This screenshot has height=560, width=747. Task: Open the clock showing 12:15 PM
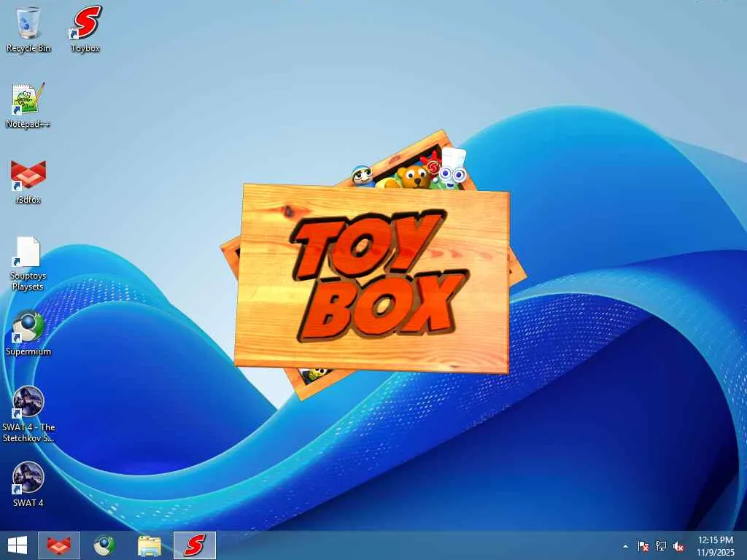[716, 545]
